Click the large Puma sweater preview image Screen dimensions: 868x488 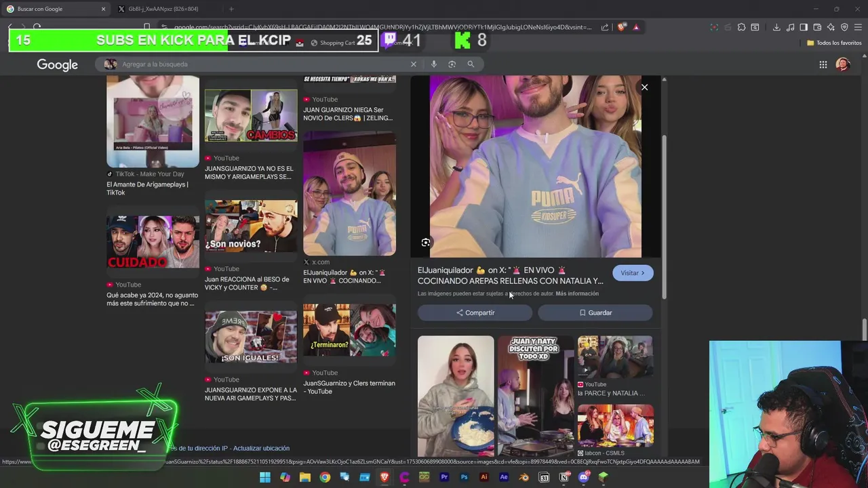coord(535,167)
